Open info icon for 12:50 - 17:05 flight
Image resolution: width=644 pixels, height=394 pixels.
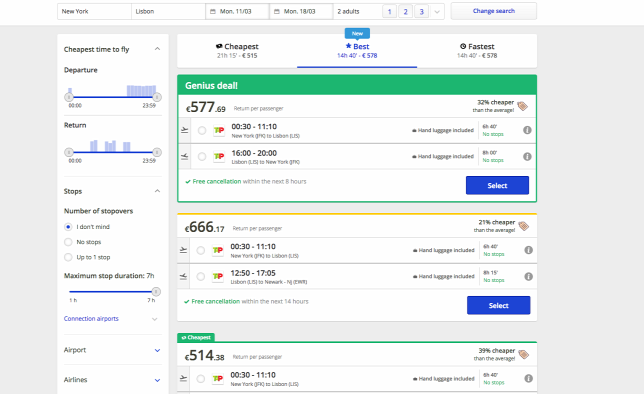529,276
